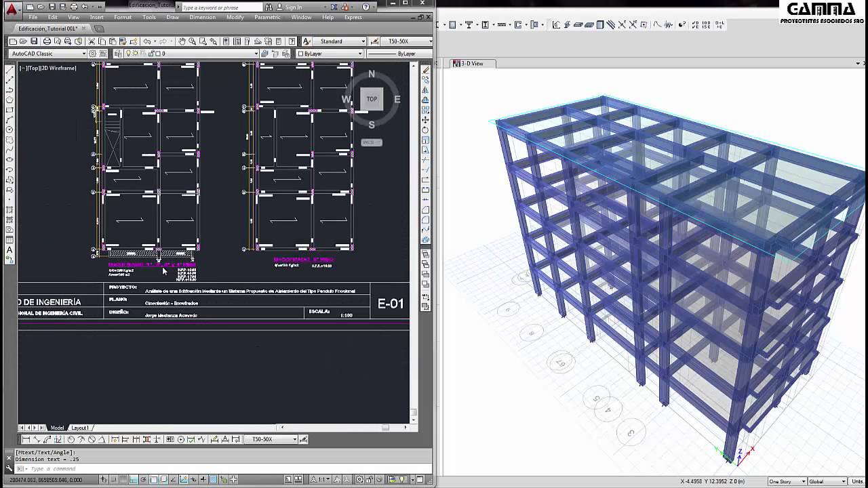Click ETABS show deformed shape curve icon
The image size is (868, 488).
(657, 25)
